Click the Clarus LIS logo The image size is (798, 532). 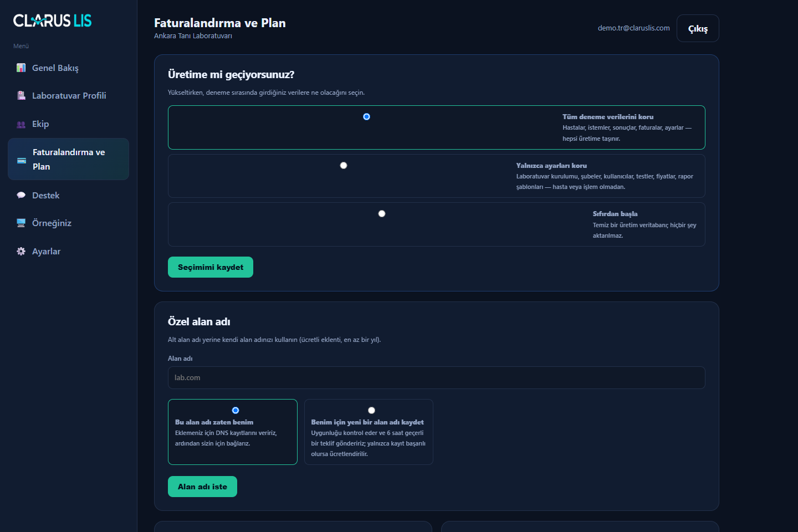coord(53,21)
